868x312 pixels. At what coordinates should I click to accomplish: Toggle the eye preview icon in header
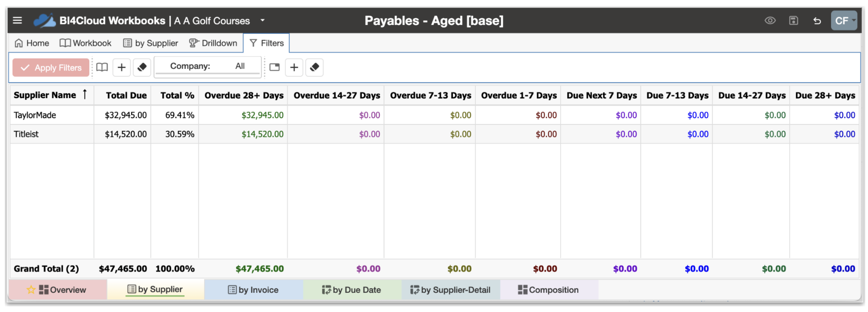point(770,21)
